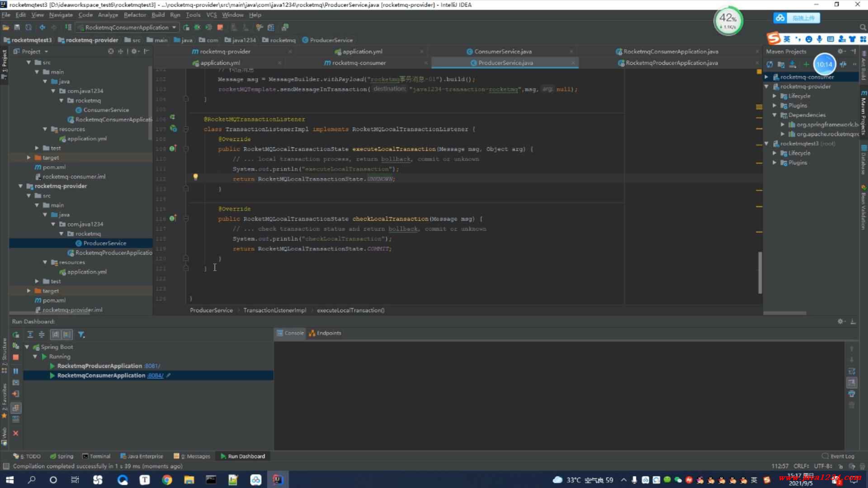Screen dimensions: 868x488
Task: Expand Lifecycle under rocketmq-provider
Action: pyautogui.click(x=775, y=96)
